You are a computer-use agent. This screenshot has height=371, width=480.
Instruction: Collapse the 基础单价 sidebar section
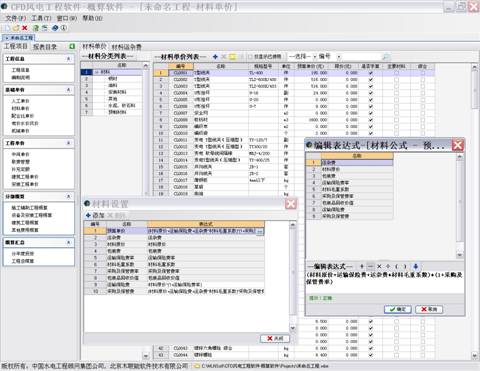(68, 90)
